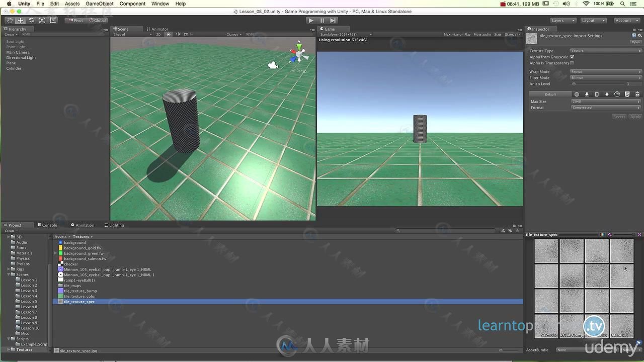Select HTML5 WebGL platform icon

(627, 94)
